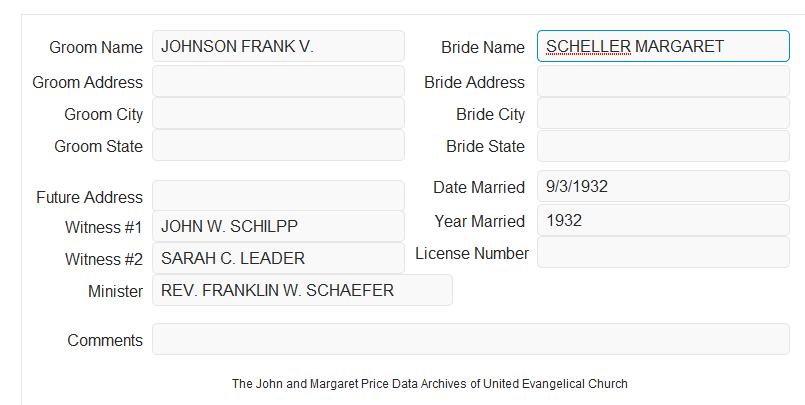Focus the Witness #1 field John W. Schilpp

click(x=278, y=226)
